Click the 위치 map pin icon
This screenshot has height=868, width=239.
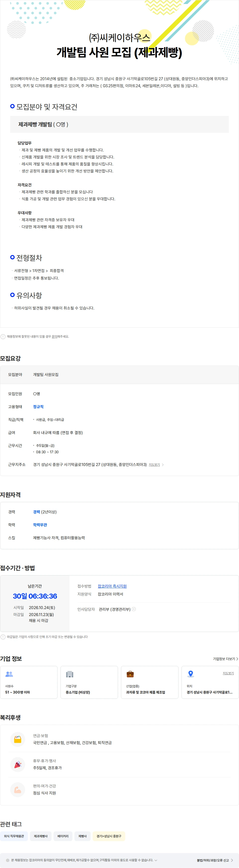[190, 674]
